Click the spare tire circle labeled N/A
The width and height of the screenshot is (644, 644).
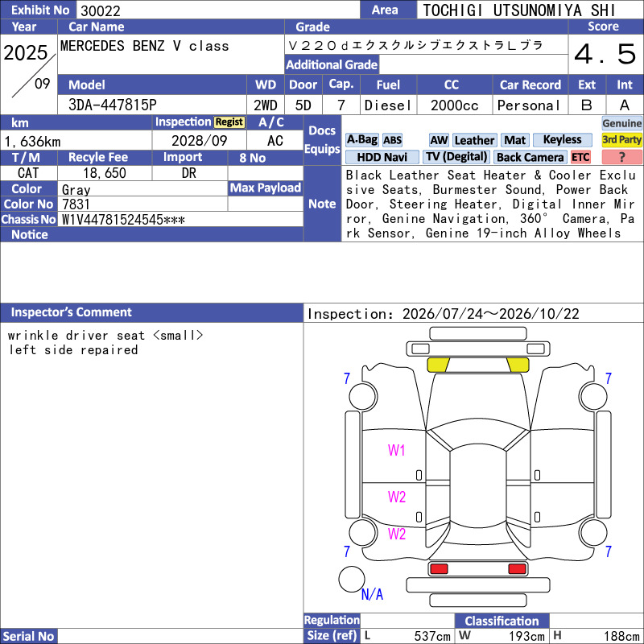point(352,579)
